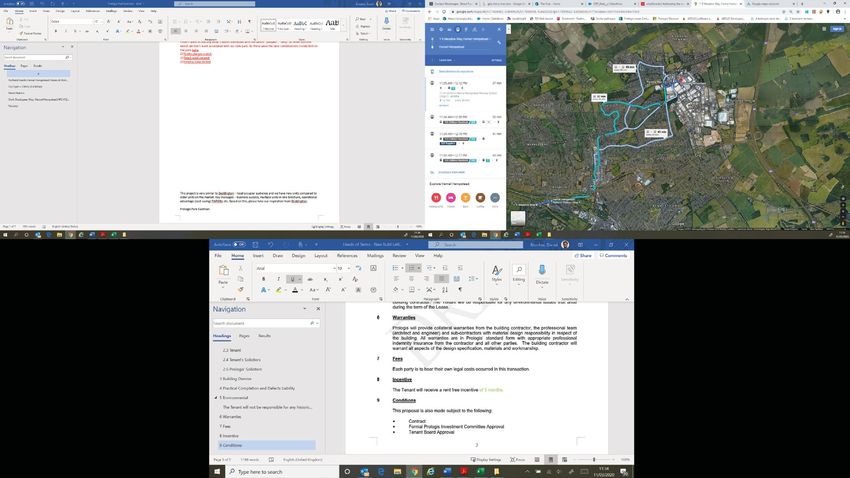
Task: Open the Design tab in bottom Word
Action: (298, 255)
